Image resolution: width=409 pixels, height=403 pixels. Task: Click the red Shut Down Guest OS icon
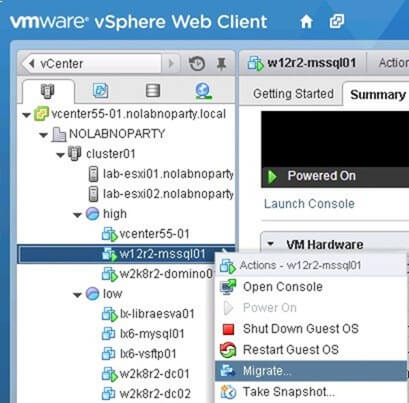[x=228, y=329]
